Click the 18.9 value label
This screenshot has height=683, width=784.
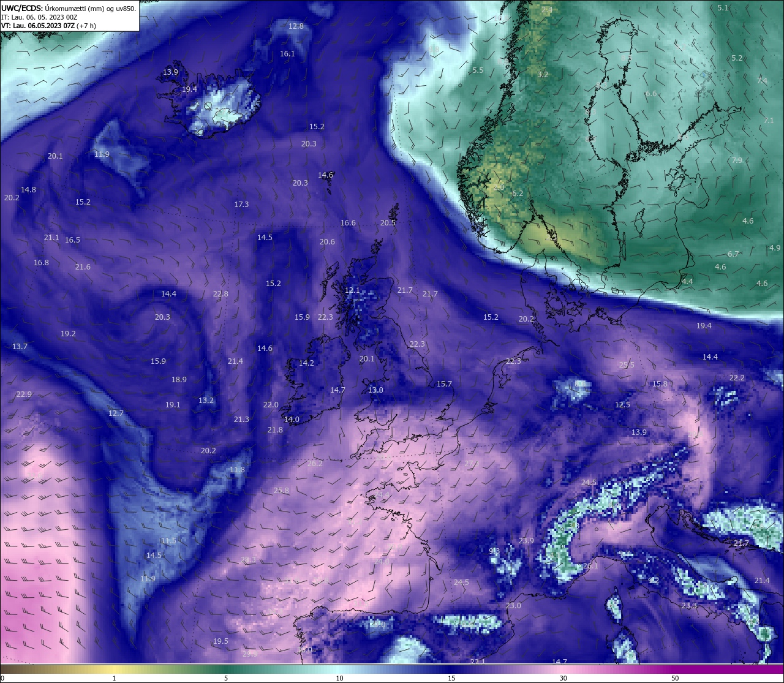[x=179, y=379]
